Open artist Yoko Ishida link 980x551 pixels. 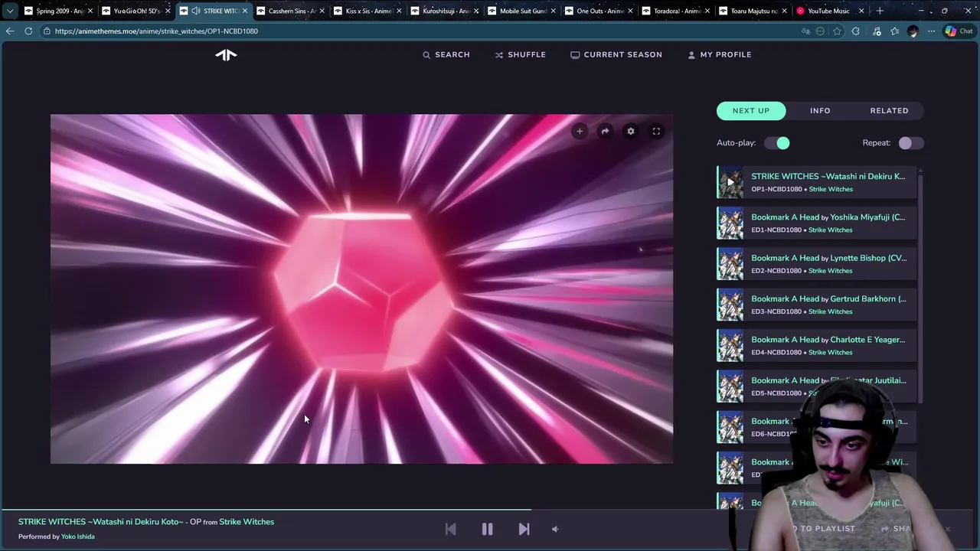78,536
